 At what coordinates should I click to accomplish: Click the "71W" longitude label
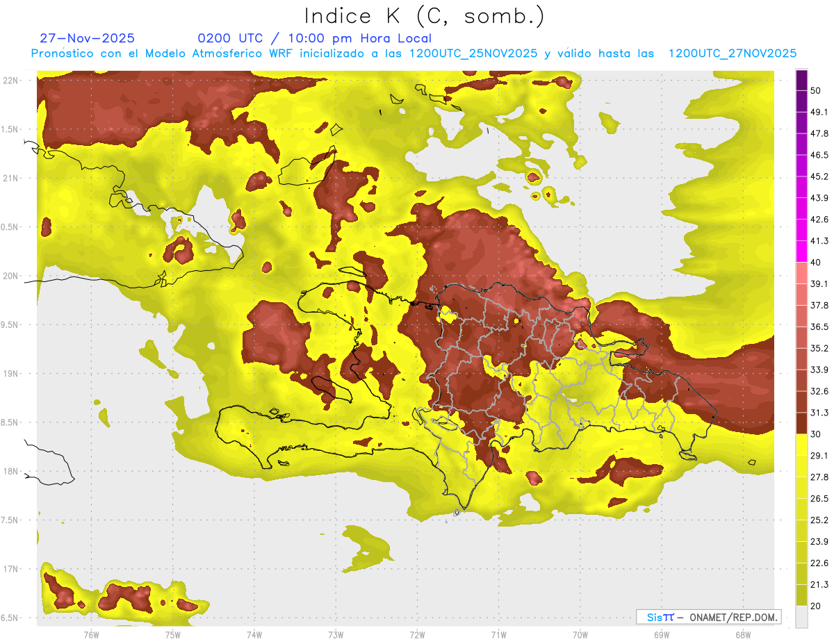coord(498,634)
